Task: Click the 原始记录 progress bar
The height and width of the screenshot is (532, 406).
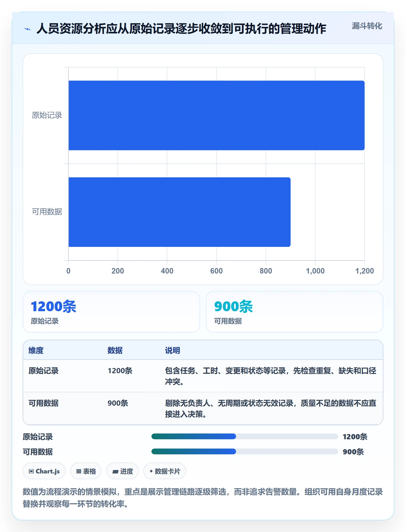Action: [245, 436]
